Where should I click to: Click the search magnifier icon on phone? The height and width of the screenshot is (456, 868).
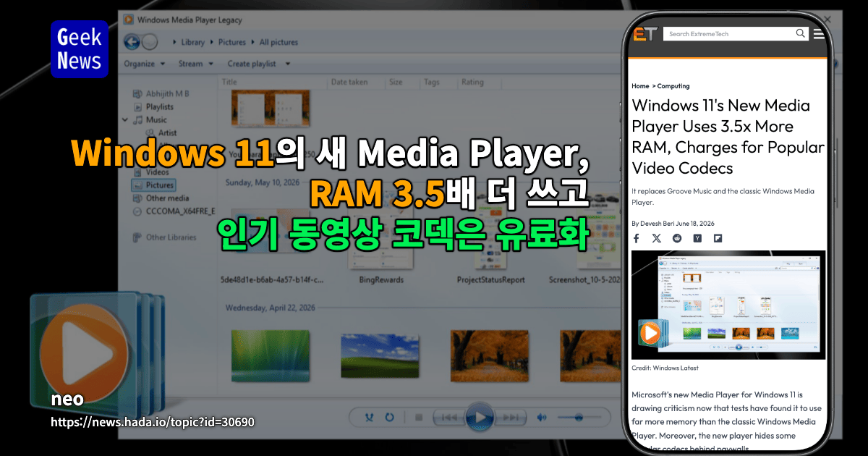(x=801, y=33)
